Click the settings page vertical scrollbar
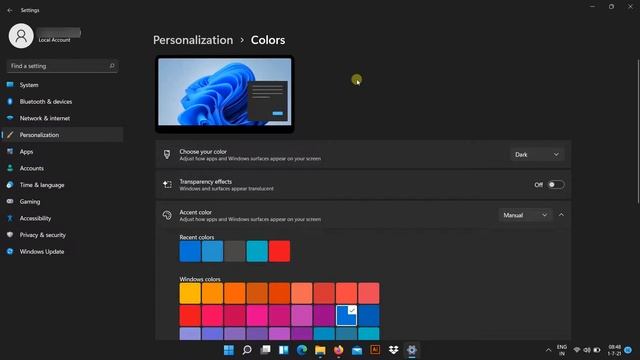 pyautogui.click(x=638, y=131)
